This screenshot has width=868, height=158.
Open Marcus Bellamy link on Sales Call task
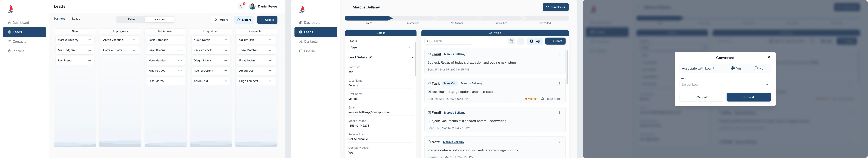click(471, 83)
